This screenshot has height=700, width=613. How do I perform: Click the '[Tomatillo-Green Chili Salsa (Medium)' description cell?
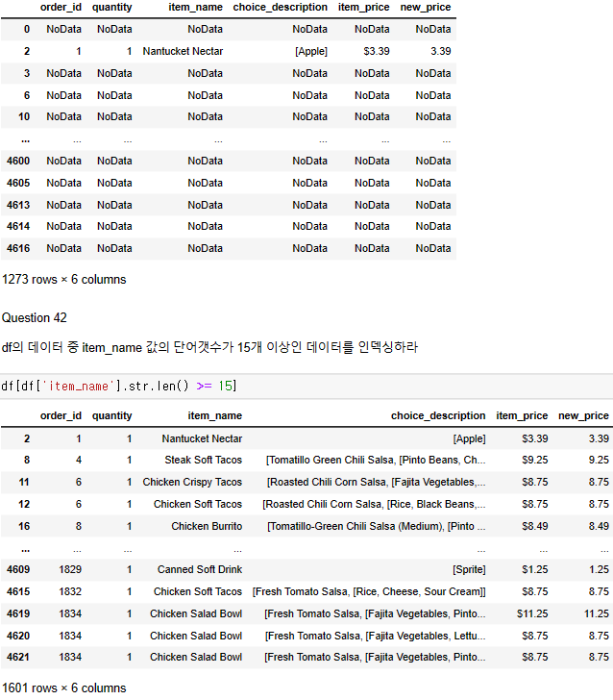(x=376, y=526)
